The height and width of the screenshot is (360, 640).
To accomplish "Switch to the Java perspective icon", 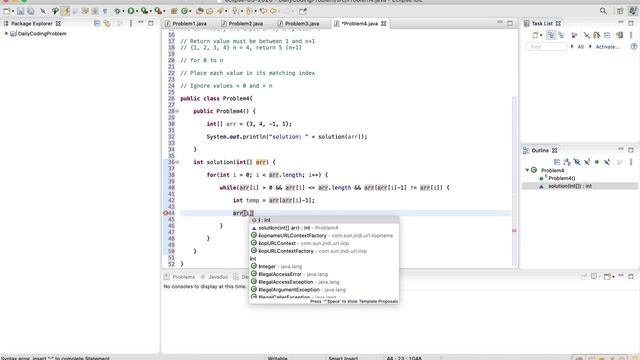I will pyautogui.click(x=632, y=11).
